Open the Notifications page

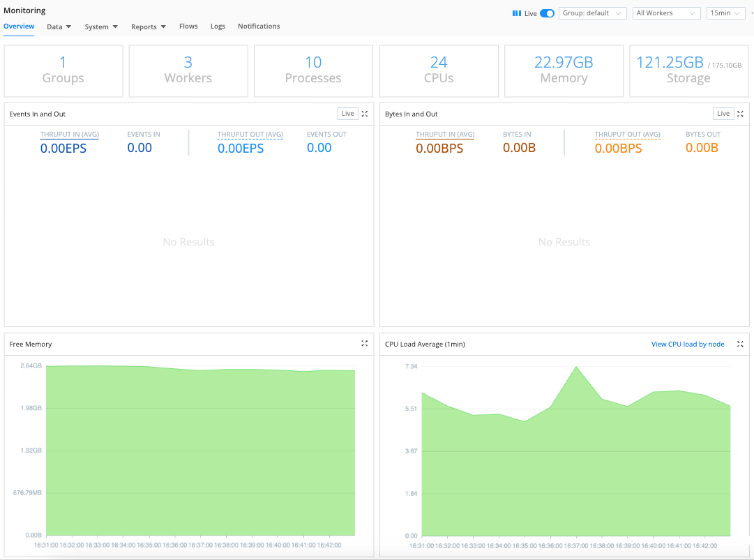[x=258, y=26]
